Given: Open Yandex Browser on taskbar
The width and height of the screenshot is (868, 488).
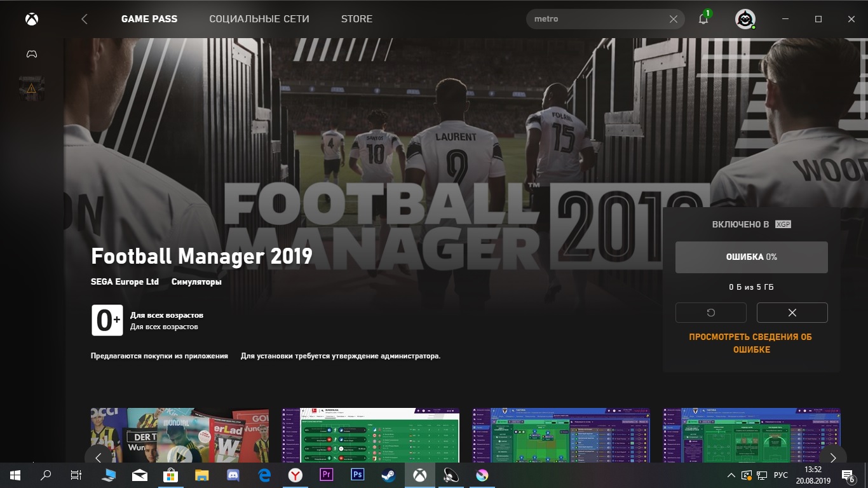Looking at the screenshot, I should tap(295, 475).
